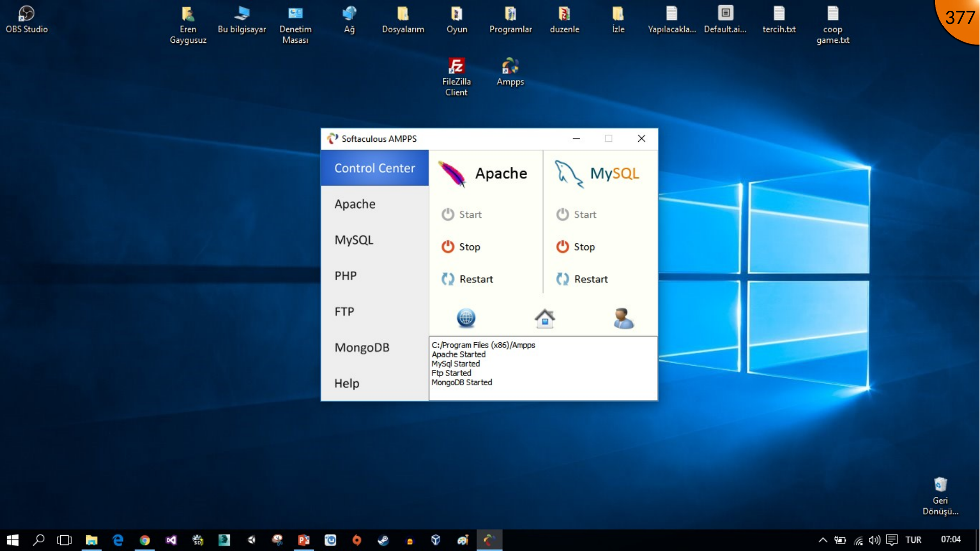
Task: Open the Help tab in AMPPS
Action: pos(374,383)
